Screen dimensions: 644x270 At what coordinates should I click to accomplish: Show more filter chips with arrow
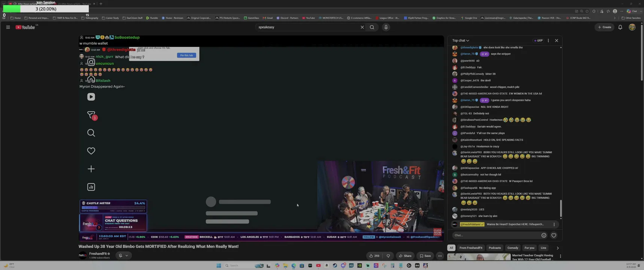558,248
